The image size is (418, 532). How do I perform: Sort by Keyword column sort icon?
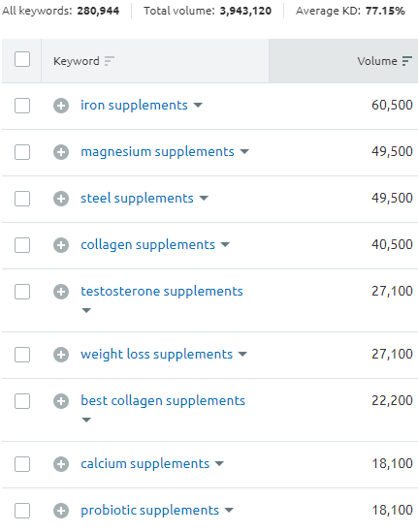coord(109,61)
